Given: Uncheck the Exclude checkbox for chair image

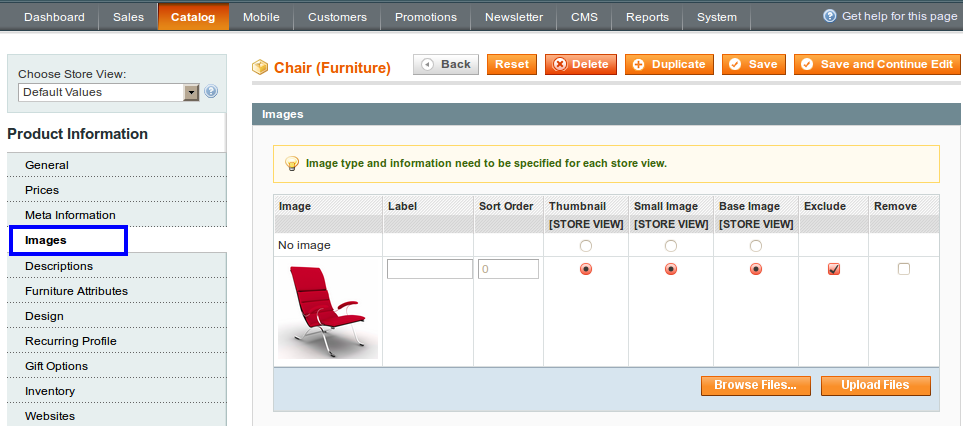Looking at the screenshot, I should [833, 269].
